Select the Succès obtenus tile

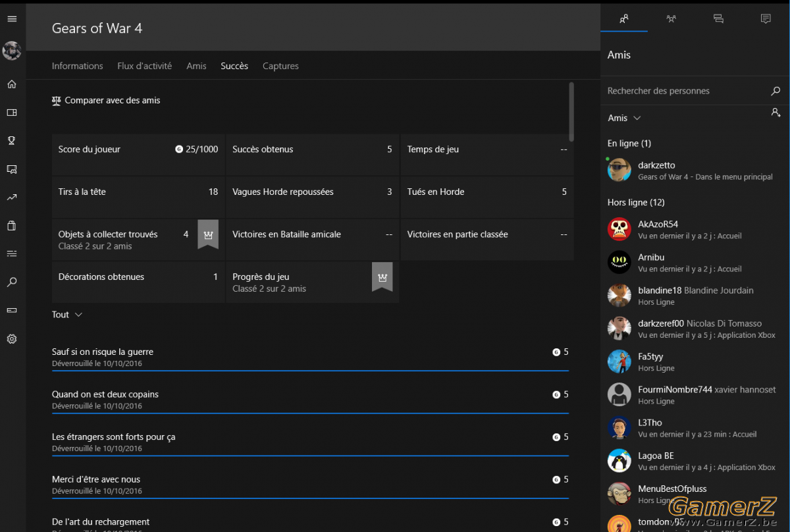(x=312, y=154)
